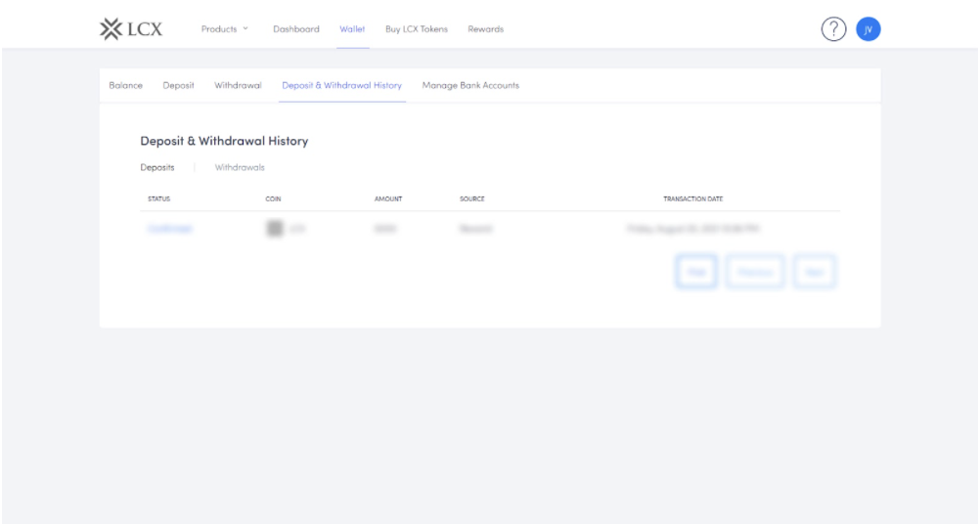Viewport: 980px width, 524px height.
Task: Select the Deposit & Withdrawal History tab
Action: (x=341, y=85)
